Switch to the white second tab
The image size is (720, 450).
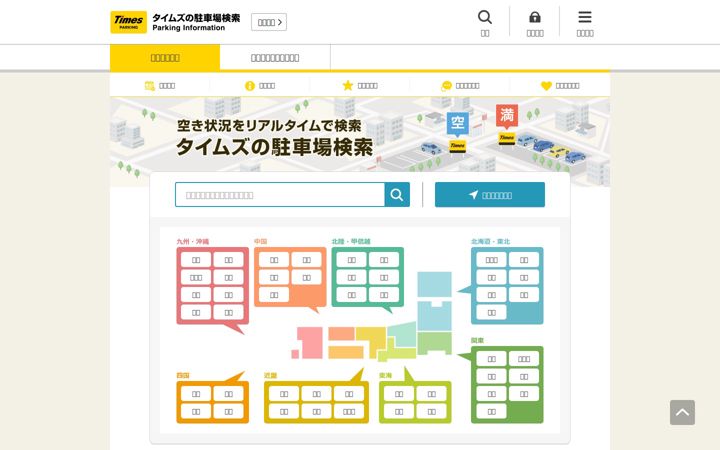(x=275, y=58)
